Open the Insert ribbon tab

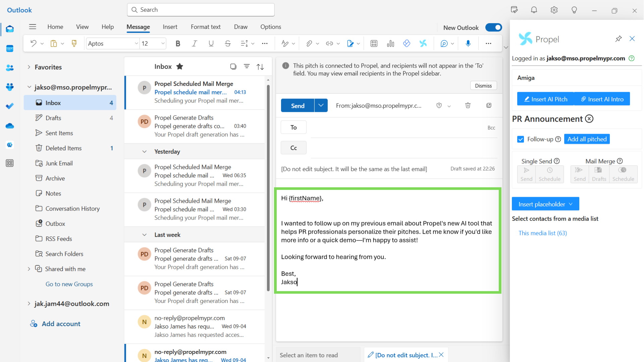pos(170,27)
